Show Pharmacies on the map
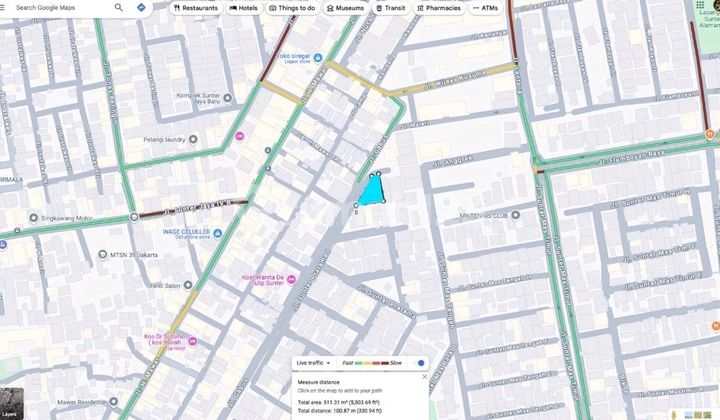 pyautogui.click(x=437, y=8)
